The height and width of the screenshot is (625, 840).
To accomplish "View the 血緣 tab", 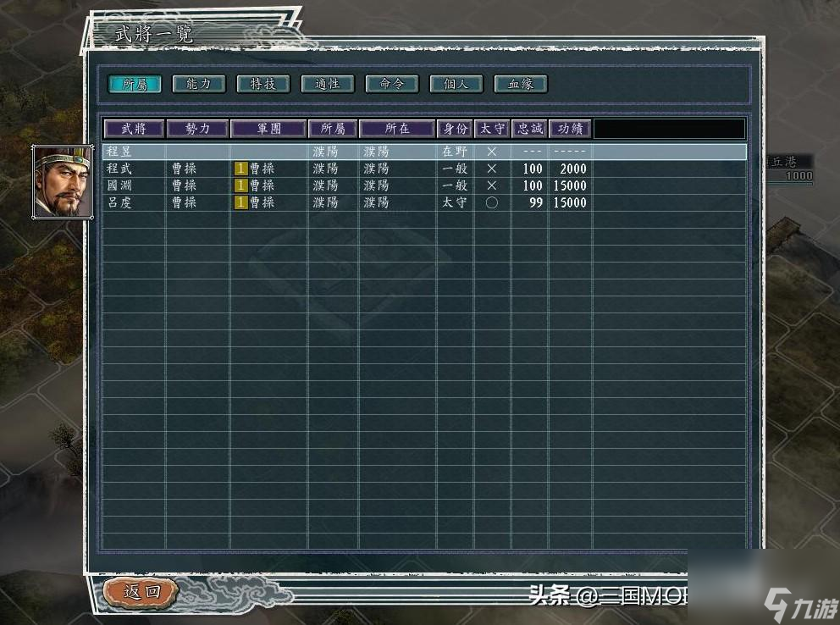I will click(520, 84).
